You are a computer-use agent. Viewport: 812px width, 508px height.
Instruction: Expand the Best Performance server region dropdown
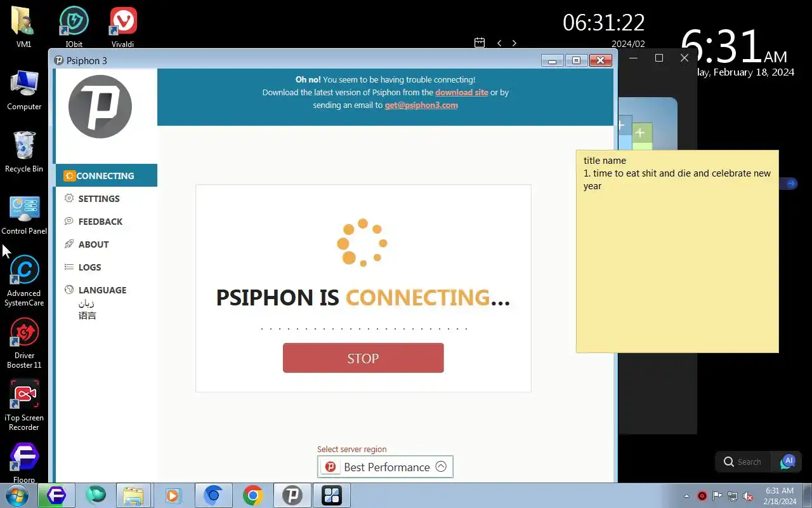pyautogui.click(x=385, y=467)
